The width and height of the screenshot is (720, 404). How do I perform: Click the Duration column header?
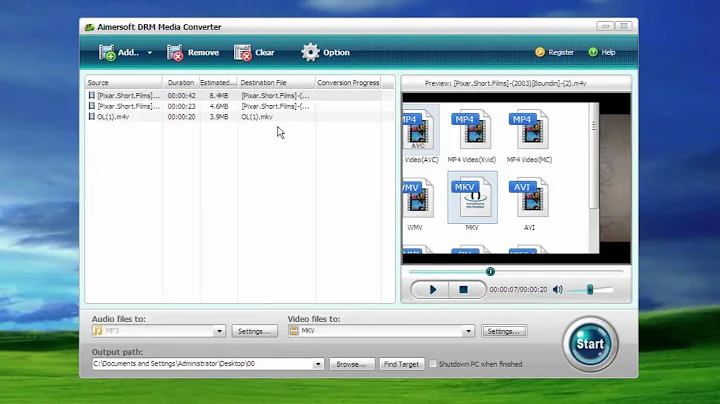[181, 83]
